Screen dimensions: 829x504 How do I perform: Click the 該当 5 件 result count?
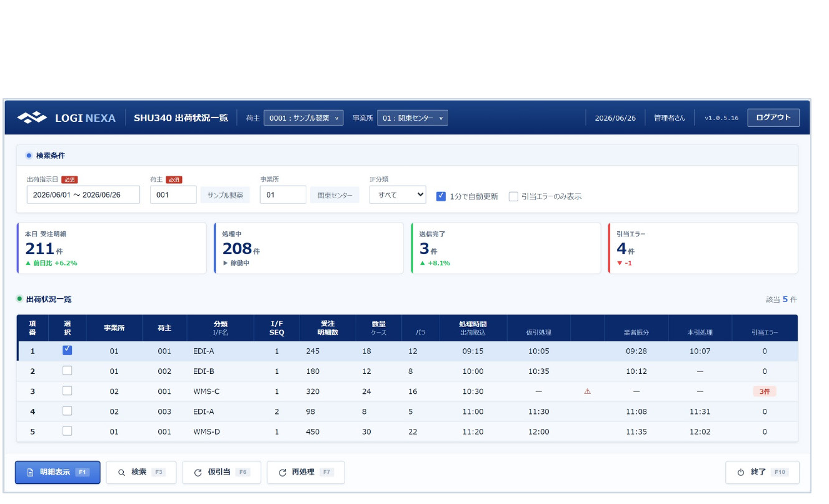781,300
